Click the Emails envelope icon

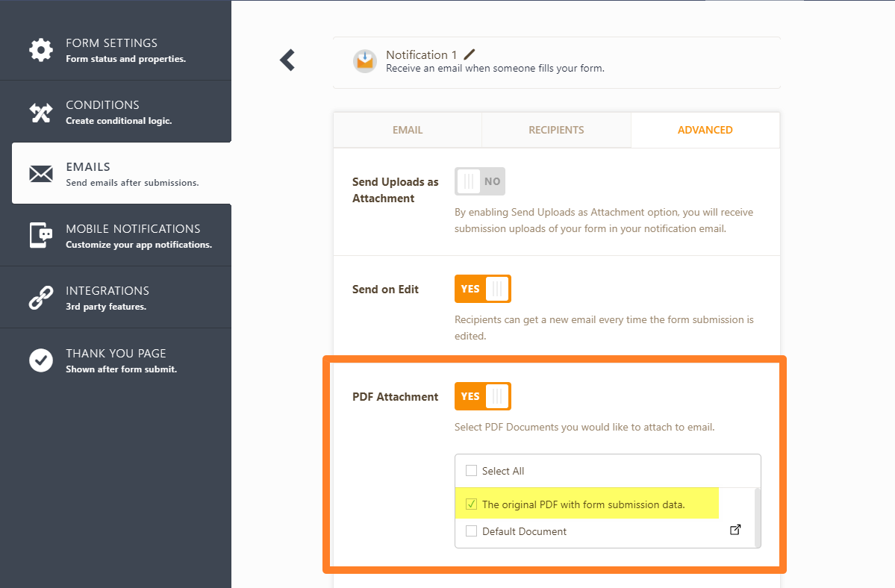pyautogui.click(x=41, y=174)
